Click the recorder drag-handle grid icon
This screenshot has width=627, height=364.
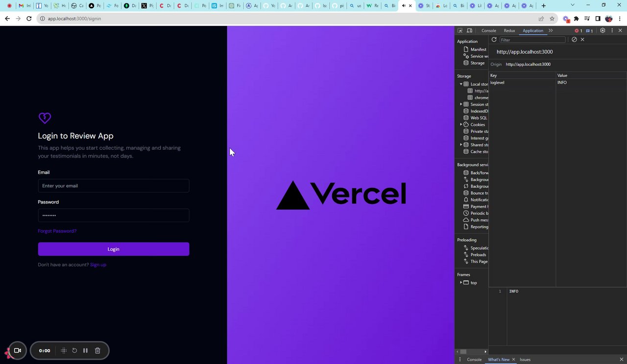64,350
